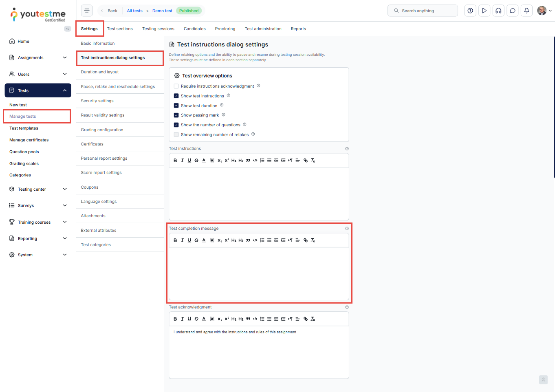Toggle Bold in the Test acknowledgment editor
The image size is (555, 392).
coord(175,319)
